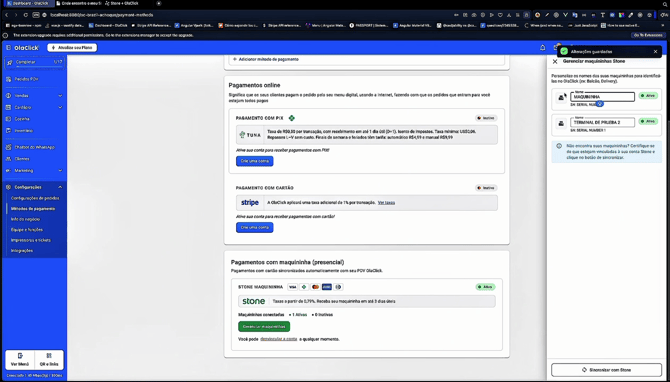This screenshot has height=382, width=670.
Task: Dismiss the Alterações guardadas toast
Action: pos(655,52)
